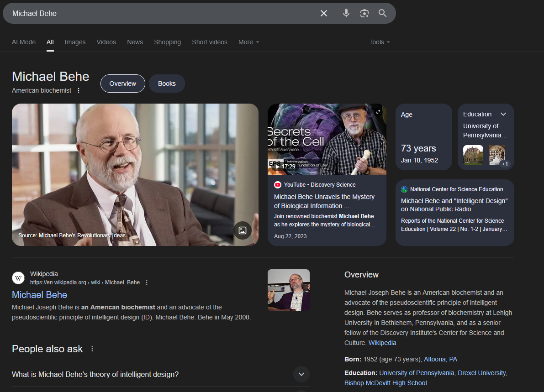The width and height of the screenshot is (544, 392).
Task: Open the Altoona, PA link
Action: point(441,360)
